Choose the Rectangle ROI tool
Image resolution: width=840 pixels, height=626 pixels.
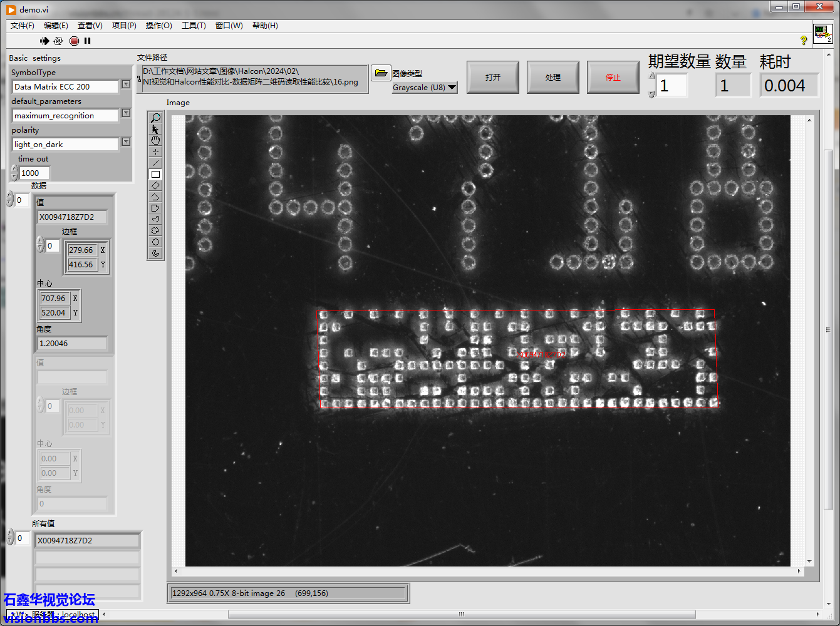pos(155,174)
